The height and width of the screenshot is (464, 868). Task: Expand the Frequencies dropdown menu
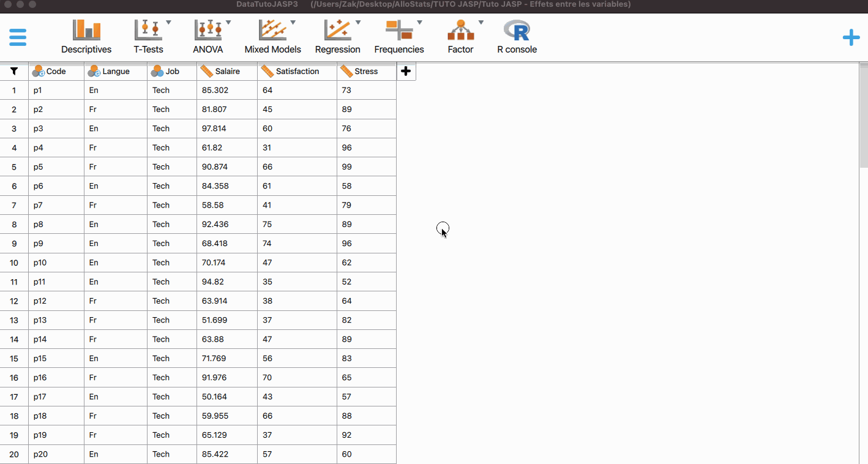pyautogui.click(x=419, y=23)
